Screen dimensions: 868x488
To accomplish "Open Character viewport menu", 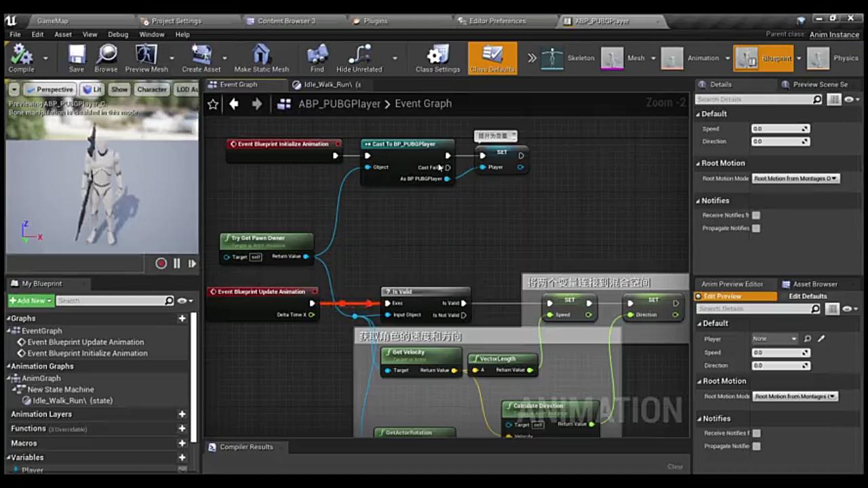I will 152,89.
